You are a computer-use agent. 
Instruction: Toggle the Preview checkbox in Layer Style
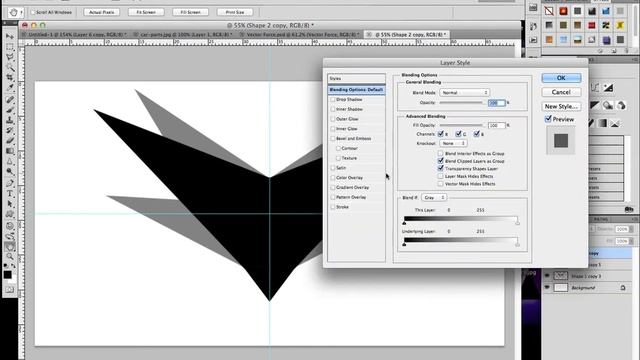[x=548, y=119]
